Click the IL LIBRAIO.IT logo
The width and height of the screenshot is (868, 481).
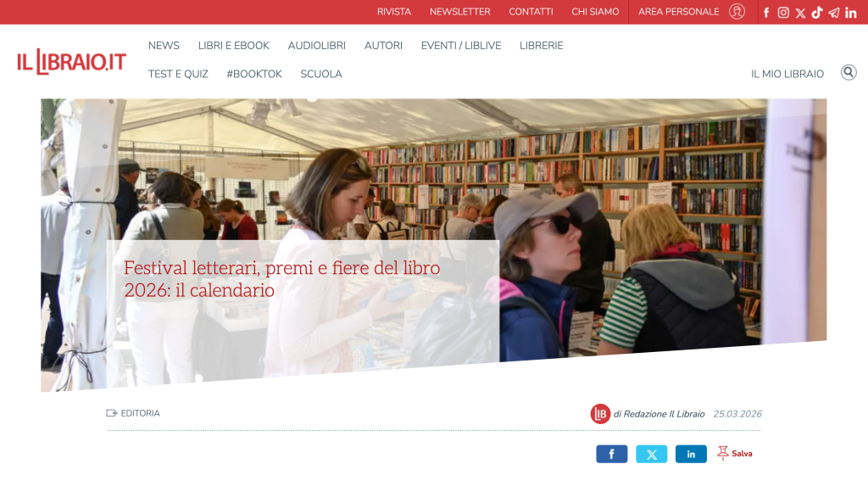click(71, 62)
